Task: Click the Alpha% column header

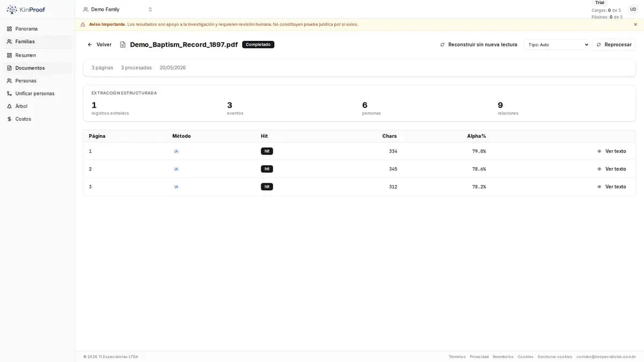Action: point(477,136)
